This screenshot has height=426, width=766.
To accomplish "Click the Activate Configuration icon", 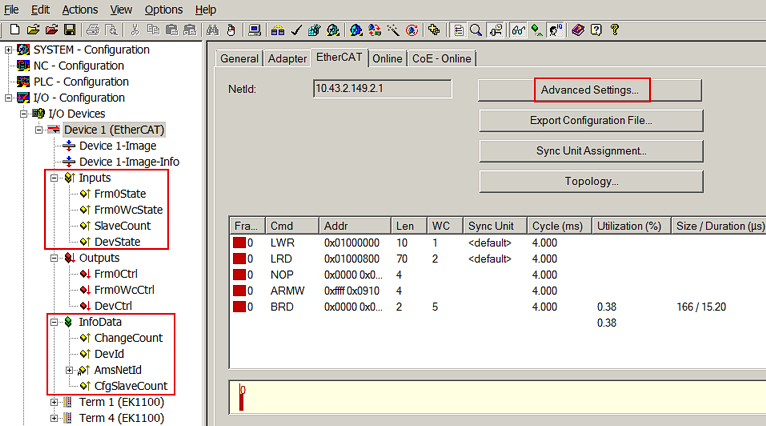I will tap(314, 30).
